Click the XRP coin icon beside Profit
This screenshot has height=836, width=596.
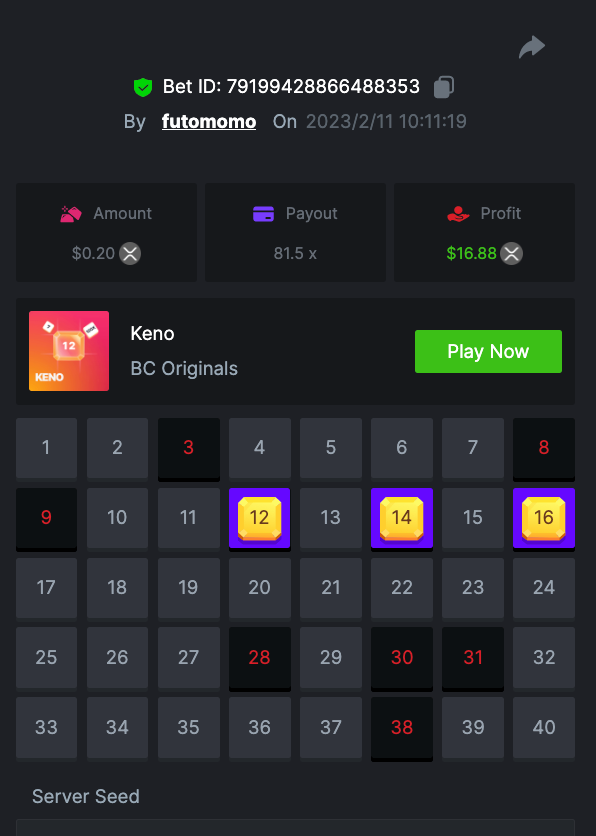(x=511, y=253)
